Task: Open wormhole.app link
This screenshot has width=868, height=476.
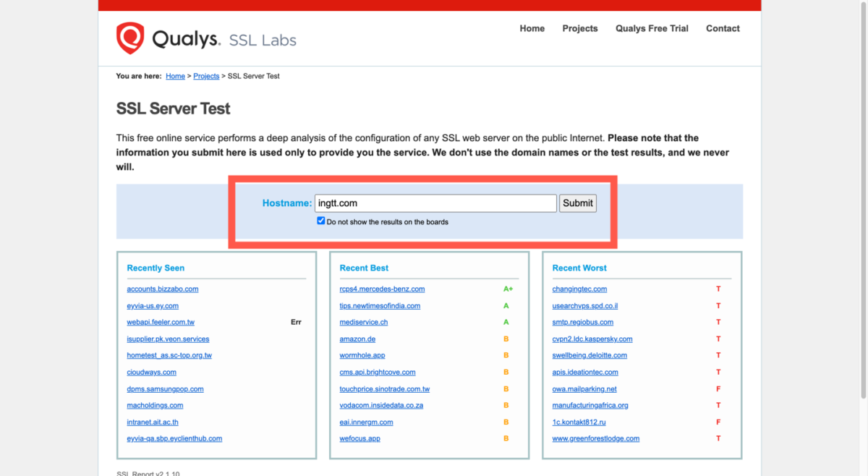Action: point(362,355)
